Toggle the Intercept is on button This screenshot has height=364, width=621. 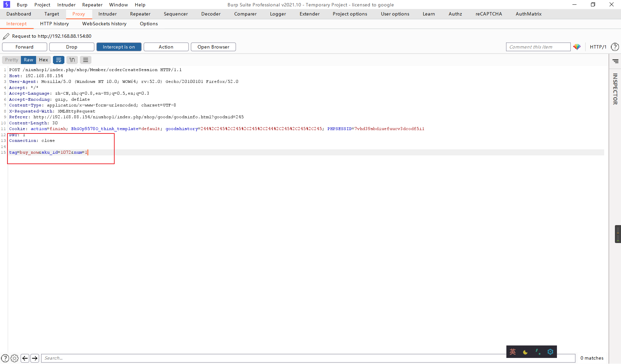[x=119, y=47]
